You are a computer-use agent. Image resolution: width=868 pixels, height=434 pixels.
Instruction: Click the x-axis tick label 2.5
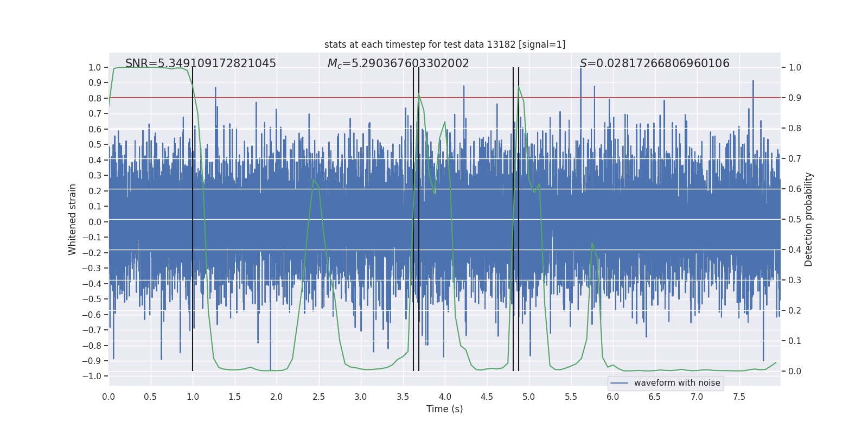[x=318, y=397]
